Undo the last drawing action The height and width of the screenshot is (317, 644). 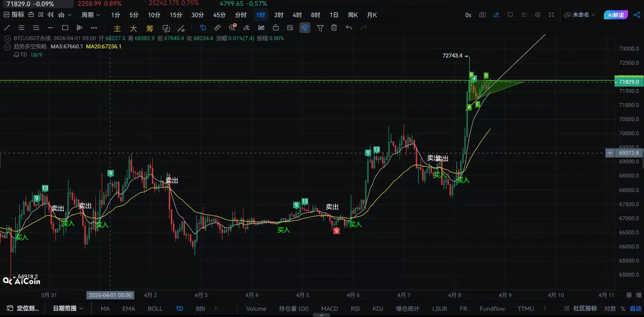[x=349, y=28]
